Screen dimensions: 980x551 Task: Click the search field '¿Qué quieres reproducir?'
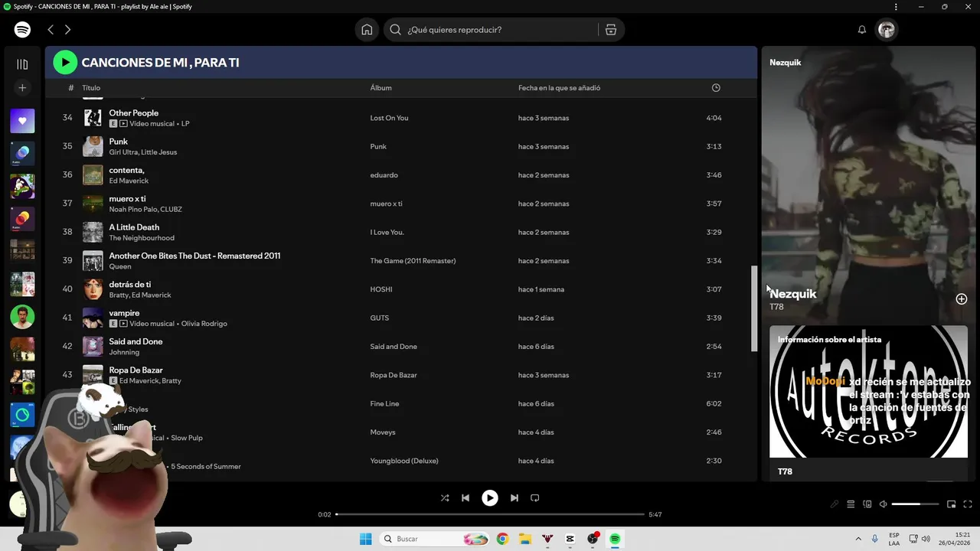[491, 30]
